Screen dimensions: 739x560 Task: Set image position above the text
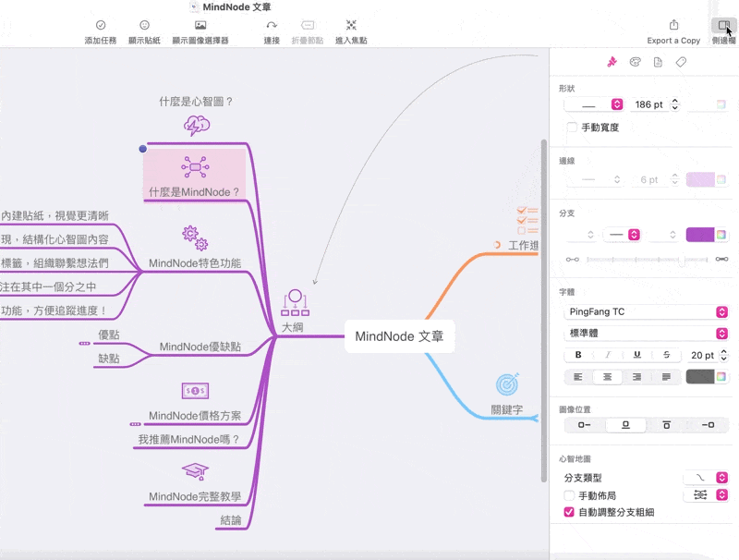pos(625,425)
